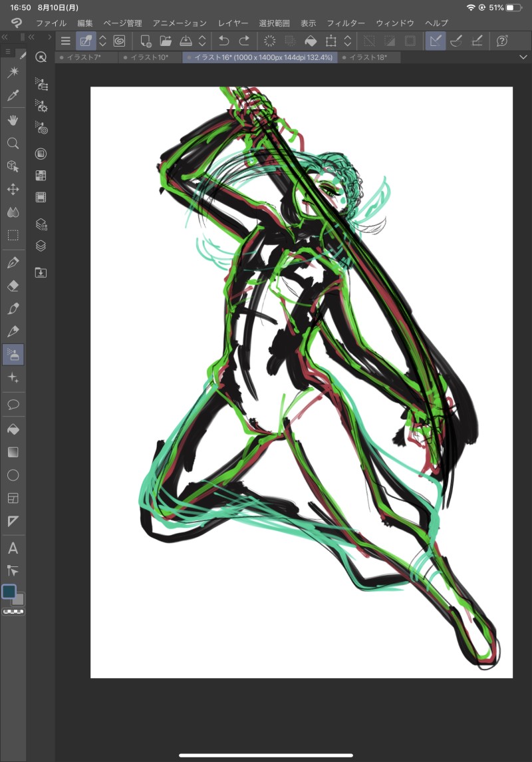
Task: Select the Blend droplets tool
Action: point(13,212)
